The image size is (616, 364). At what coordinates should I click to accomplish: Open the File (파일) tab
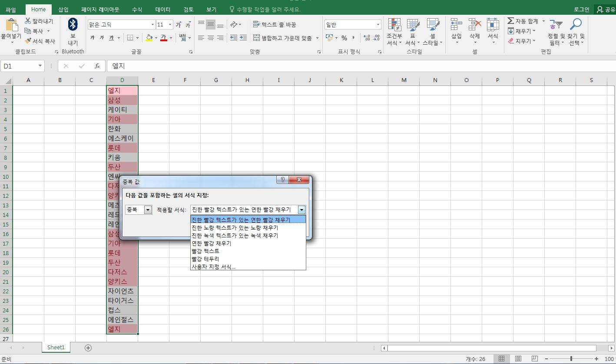tap(11, 9)
